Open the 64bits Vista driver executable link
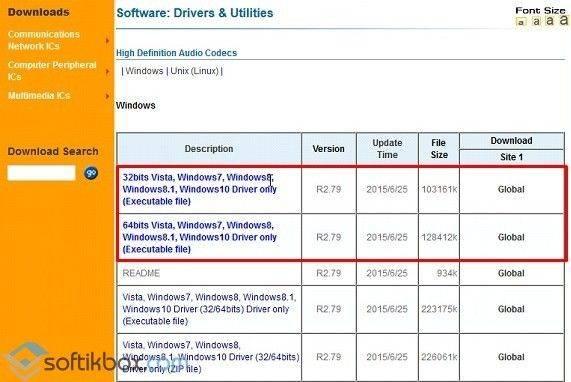The image size is (571, 382). (200, 237)
